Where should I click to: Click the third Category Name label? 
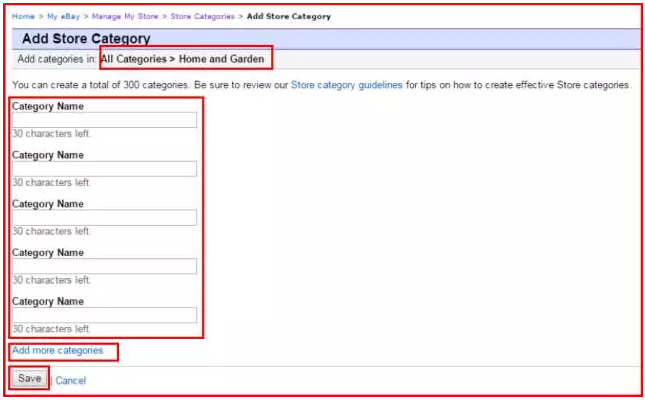click(47, 204)
